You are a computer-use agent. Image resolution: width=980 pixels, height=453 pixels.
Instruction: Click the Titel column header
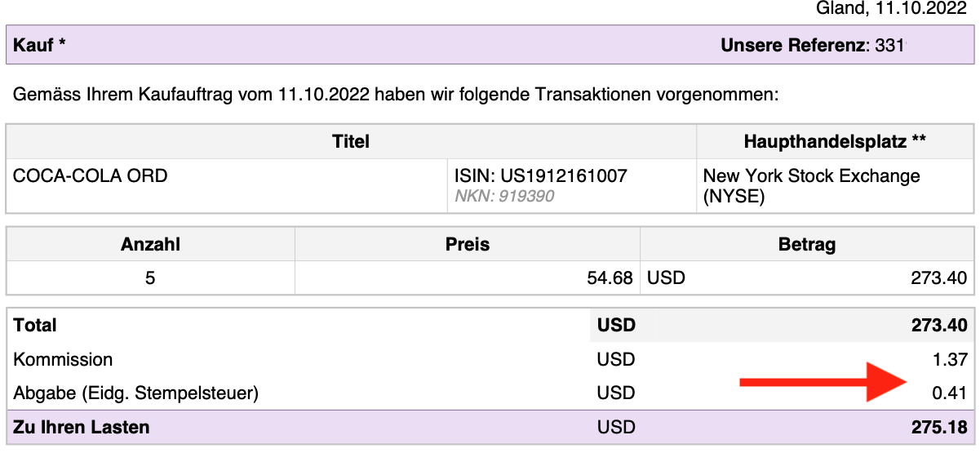pyautogui.click(x=351, y=142)
